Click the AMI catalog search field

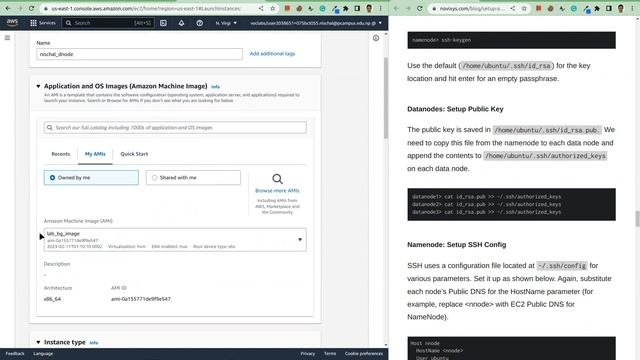tap(175, 127)
